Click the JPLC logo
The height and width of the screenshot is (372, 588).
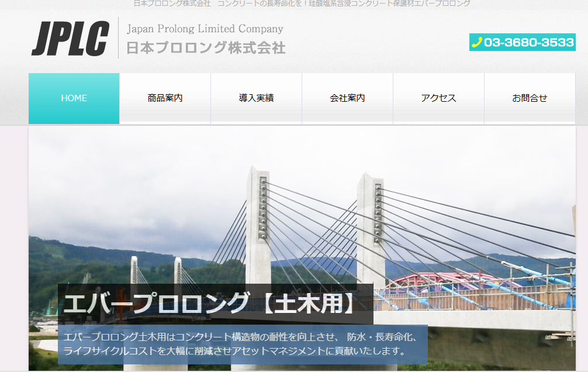(70, 39)
